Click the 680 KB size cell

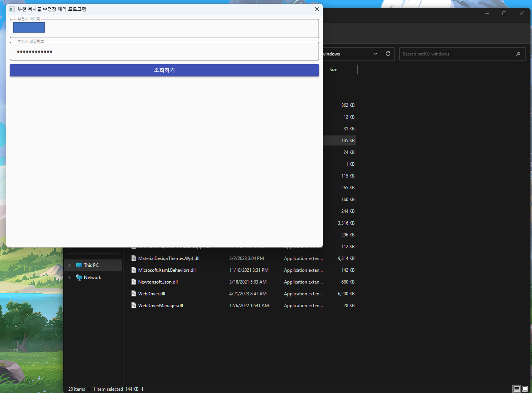click(x=348, y=282)
